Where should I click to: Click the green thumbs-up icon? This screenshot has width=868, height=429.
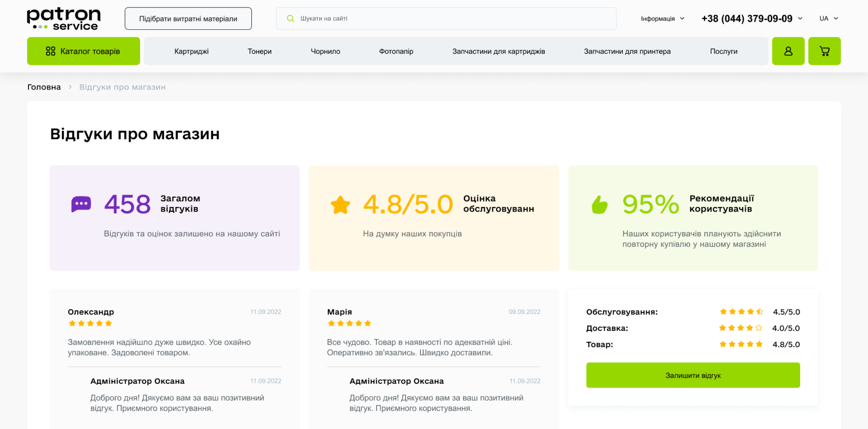(x=599, y=205)
